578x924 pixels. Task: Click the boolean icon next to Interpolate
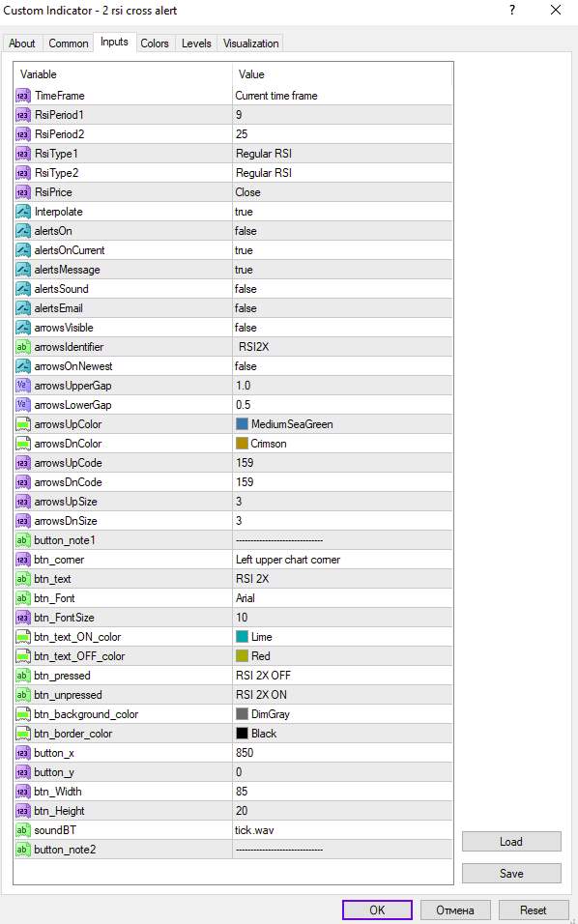[22, 212]
